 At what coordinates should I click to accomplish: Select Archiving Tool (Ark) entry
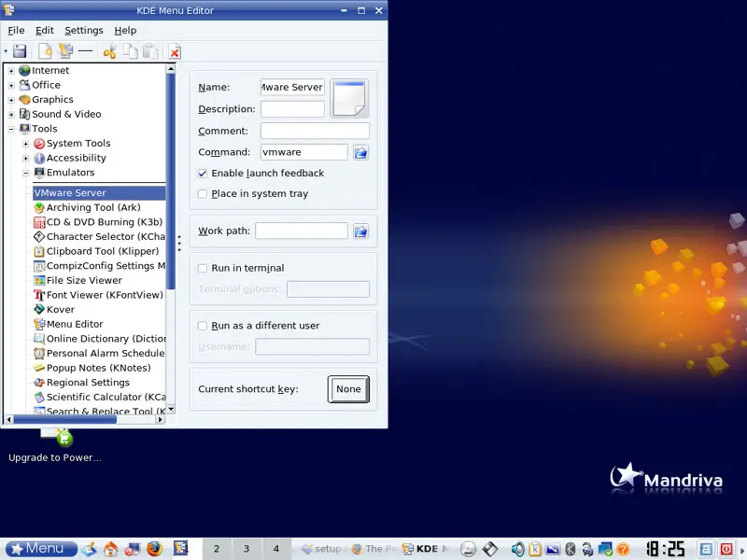(87, 207)
